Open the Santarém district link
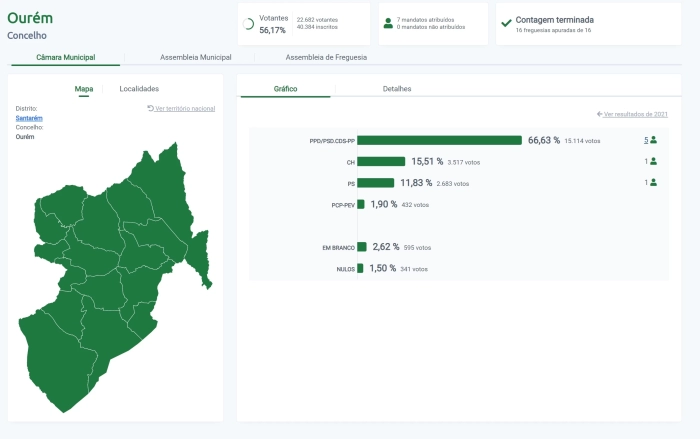Viewport: 700px width, 439px height. 29,118
